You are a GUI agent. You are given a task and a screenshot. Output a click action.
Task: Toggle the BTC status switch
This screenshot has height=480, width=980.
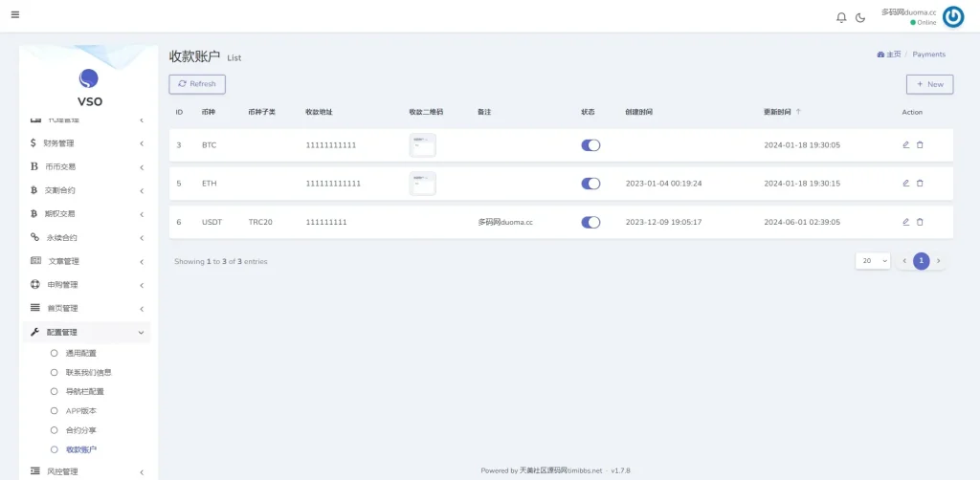coord(590,145)
